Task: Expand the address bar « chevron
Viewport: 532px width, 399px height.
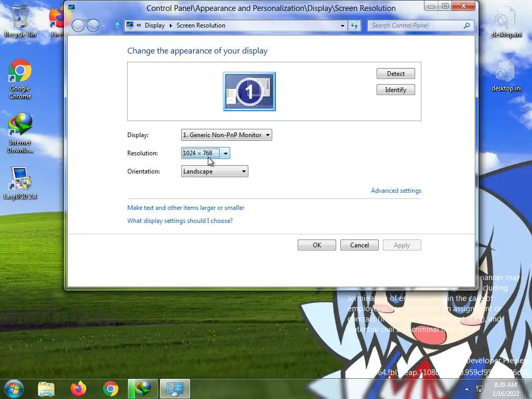Action: pyautogui.click(x=139, y=25)
